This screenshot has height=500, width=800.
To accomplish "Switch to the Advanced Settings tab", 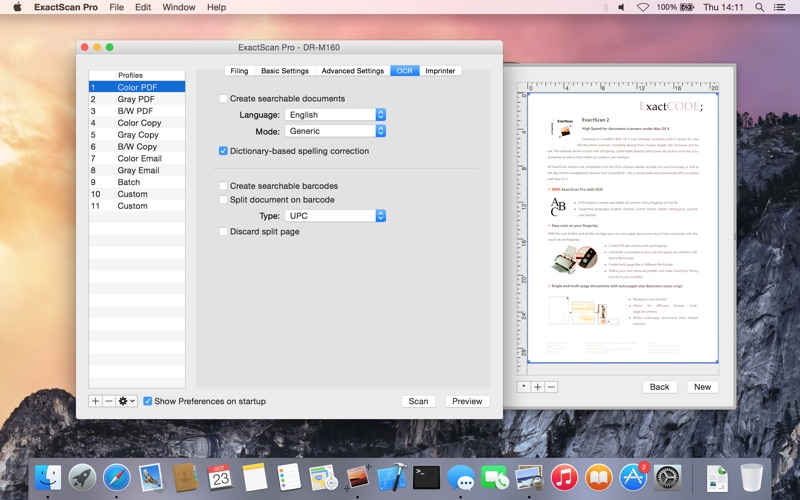I will click(352, 71).
